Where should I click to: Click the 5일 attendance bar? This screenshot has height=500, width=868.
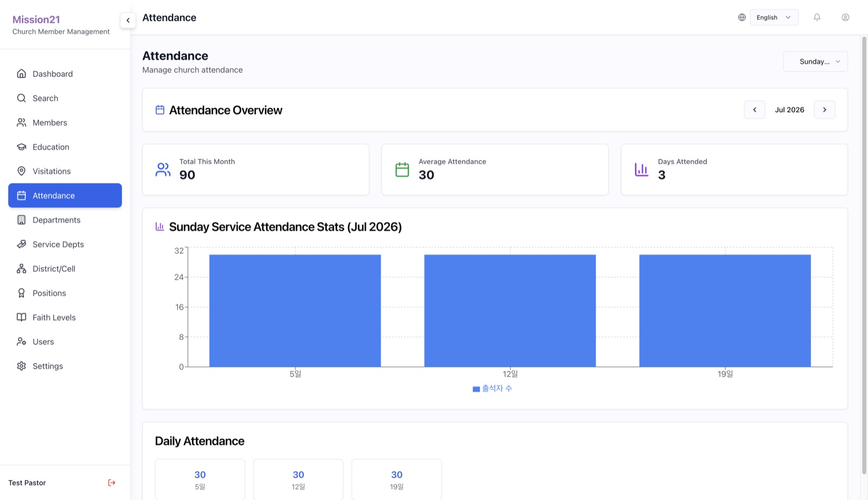(295, 311)
